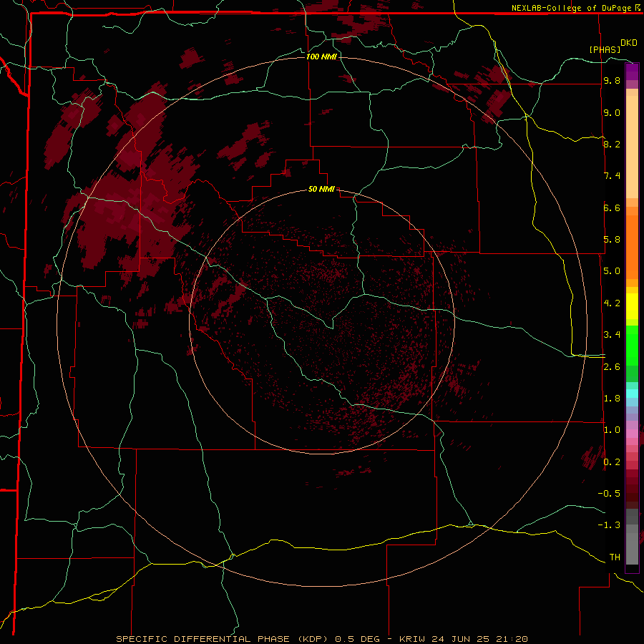Click the 3.4 value on color scale

(x=612, y=335)
